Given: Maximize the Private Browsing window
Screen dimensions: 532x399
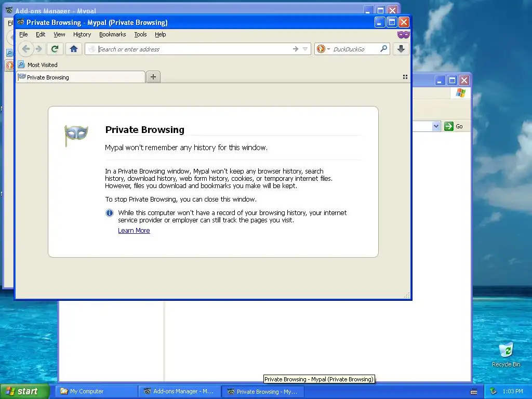Looking at the screenshot, I should coord(392,22).
